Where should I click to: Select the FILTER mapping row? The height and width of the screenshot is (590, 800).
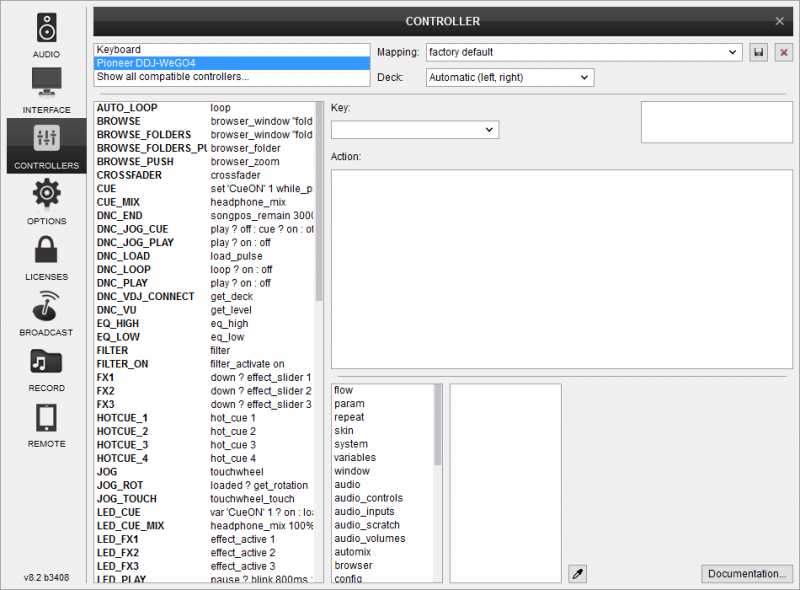205,351
